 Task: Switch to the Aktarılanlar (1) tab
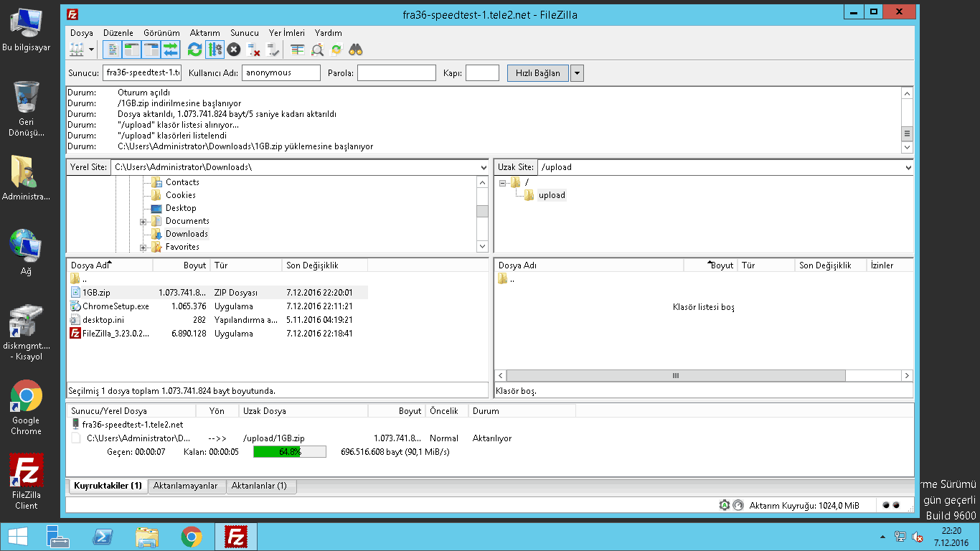[261, 486]
